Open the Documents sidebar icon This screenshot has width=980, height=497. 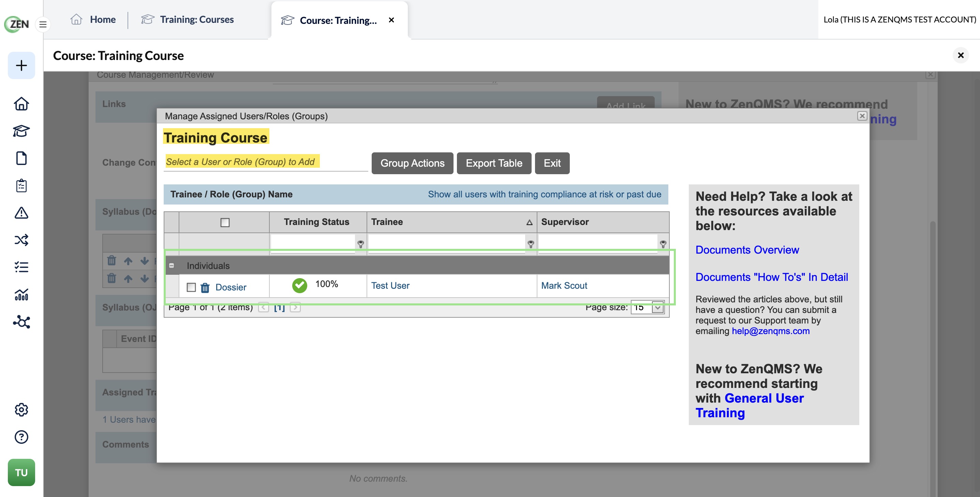tap(21, 158)
